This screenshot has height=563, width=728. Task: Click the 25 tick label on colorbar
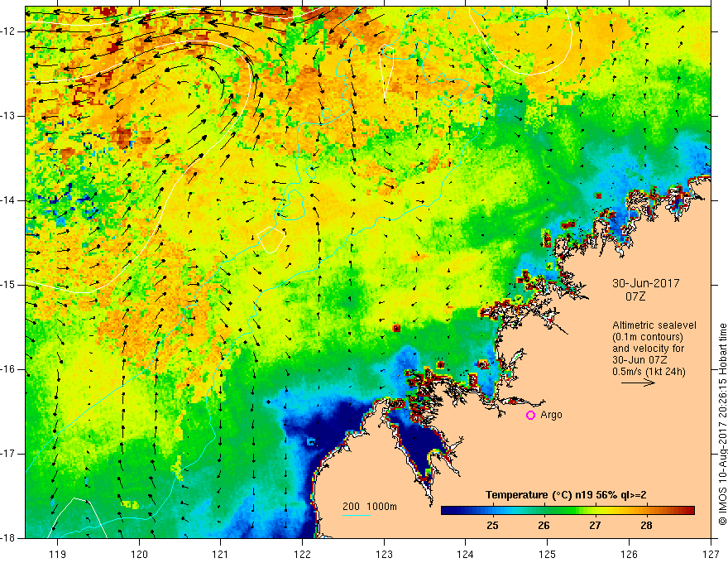(492, 526)
